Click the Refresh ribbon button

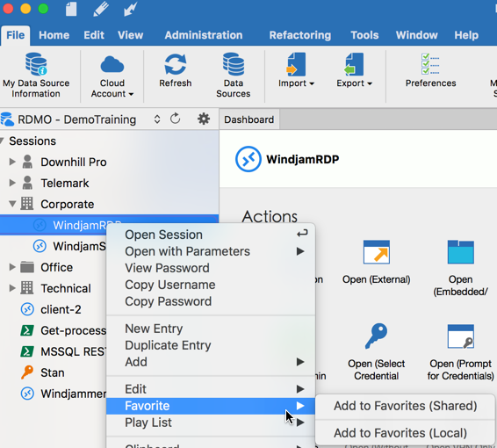(x=176, y=70)
